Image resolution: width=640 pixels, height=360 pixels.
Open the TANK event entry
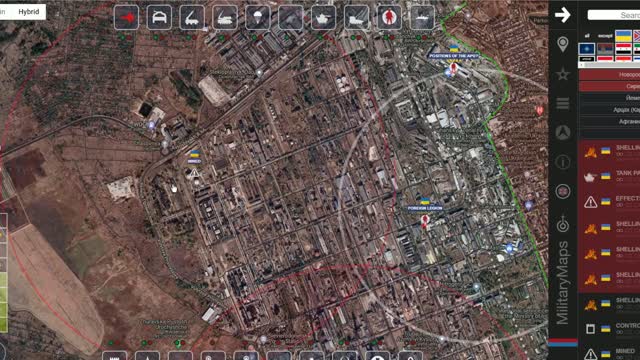pyautogui.click(x=609, y=177)
